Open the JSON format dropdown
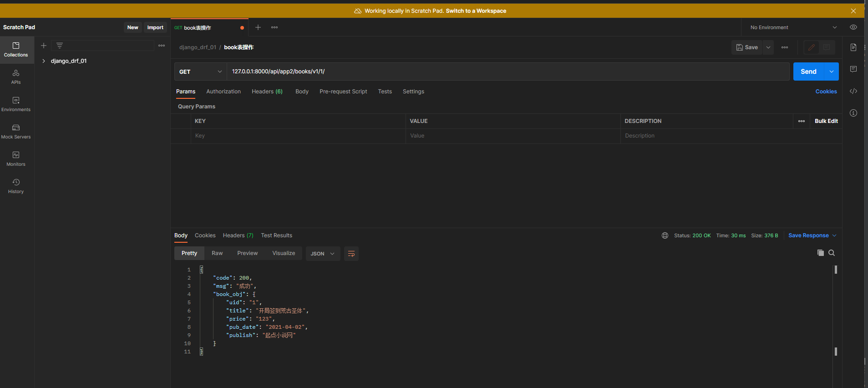868x388 pixels. (x=323, y=254)
